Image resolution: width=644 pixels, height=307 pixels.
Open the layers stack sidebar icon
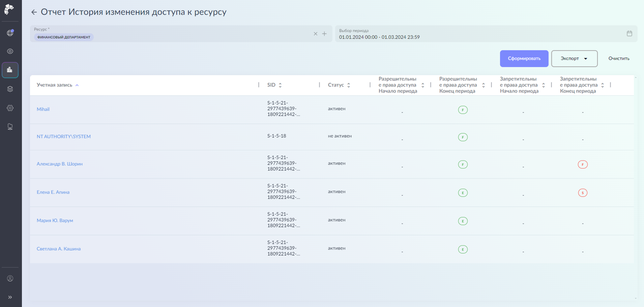pos(10,89)
